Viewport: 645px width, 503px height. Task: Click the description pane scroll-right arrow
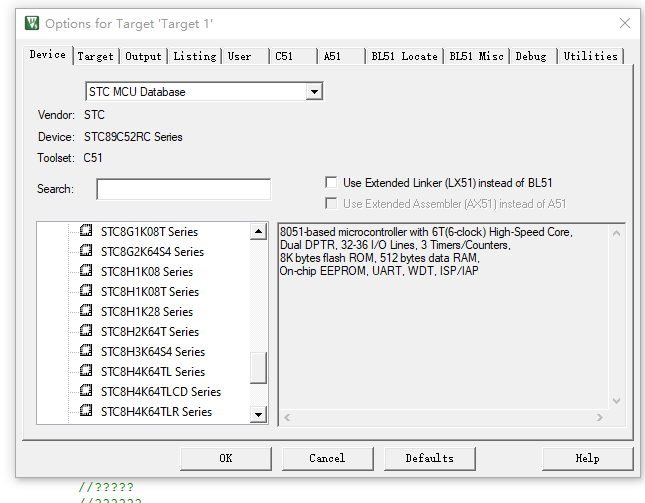(600, 418)
